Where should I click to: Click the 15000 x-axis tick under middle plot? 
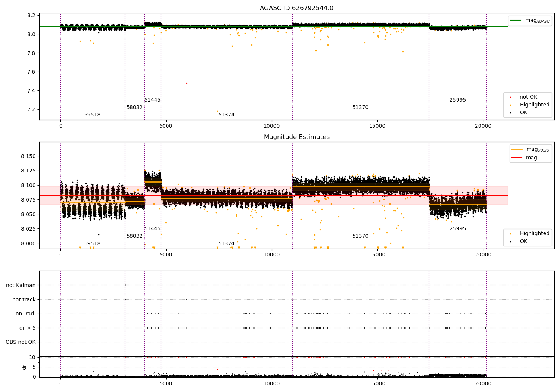pos(377,255)
